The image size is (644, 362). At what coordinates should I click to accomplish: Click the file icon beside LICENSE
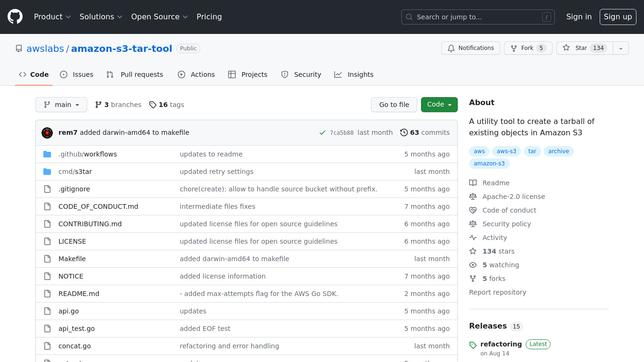click(47, 241)
